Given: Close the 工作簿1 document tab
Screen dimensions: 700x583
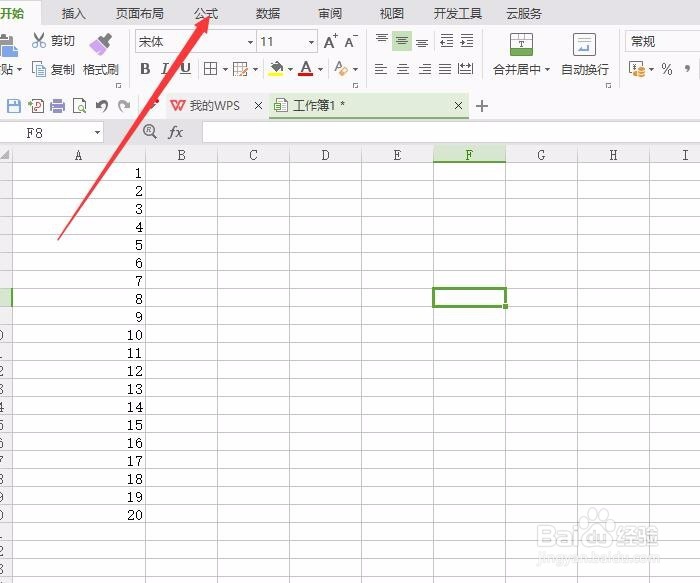Looking at the screenshot, I should (x=458, y=105).
